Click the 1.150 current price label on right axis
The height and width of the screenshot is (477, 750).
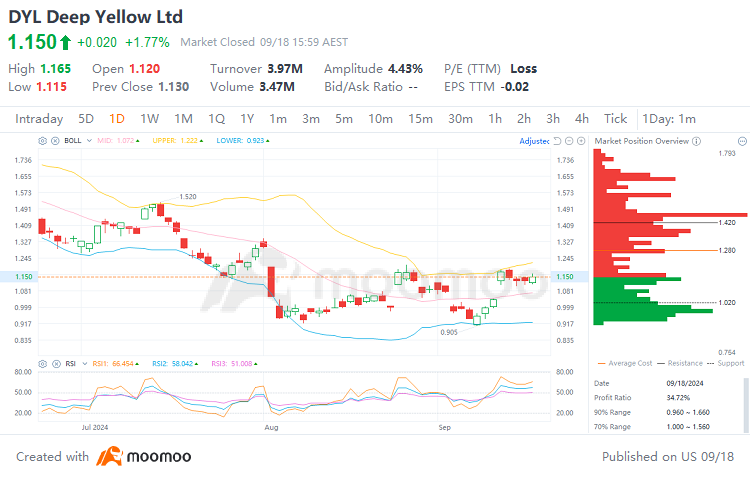click(565, 277)
